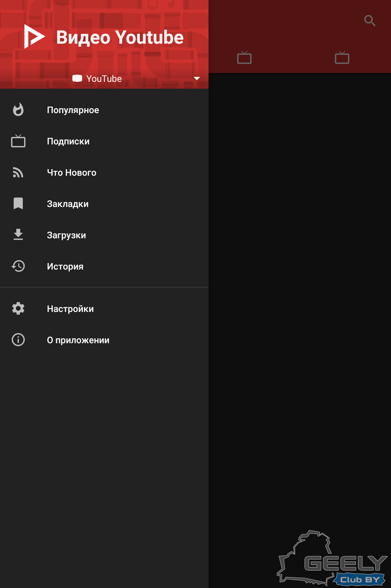
Task: Click the gear icon beside Настройки
Action: coord(18,308)
